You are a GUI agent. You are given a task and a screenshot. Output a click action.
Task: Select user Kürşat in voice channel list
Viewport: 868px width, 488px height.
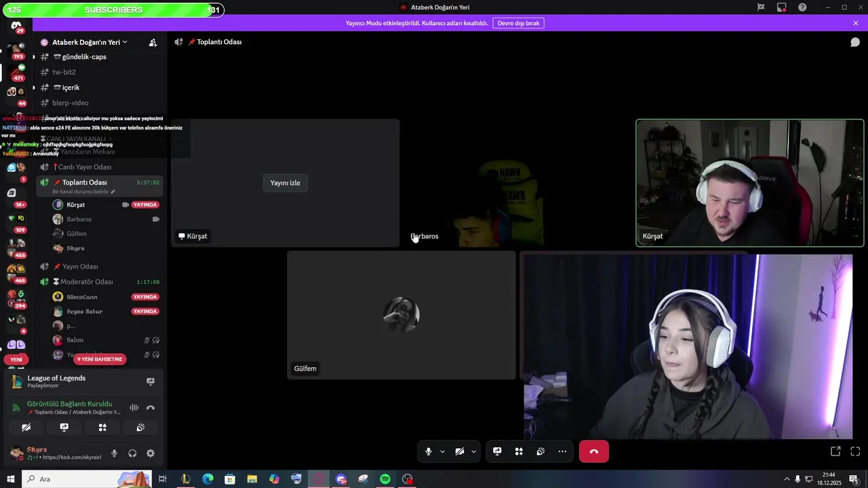click(75, 205)
